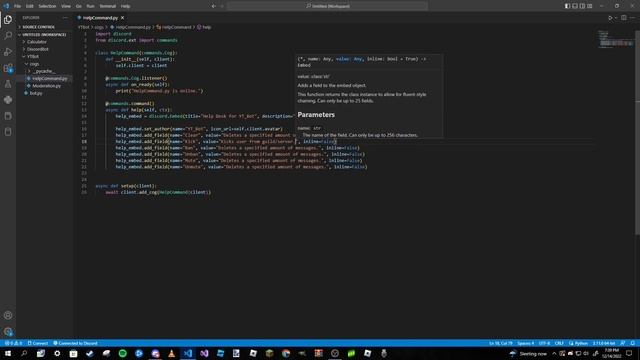
Task: Open the File menu
Action: (18, 6)
